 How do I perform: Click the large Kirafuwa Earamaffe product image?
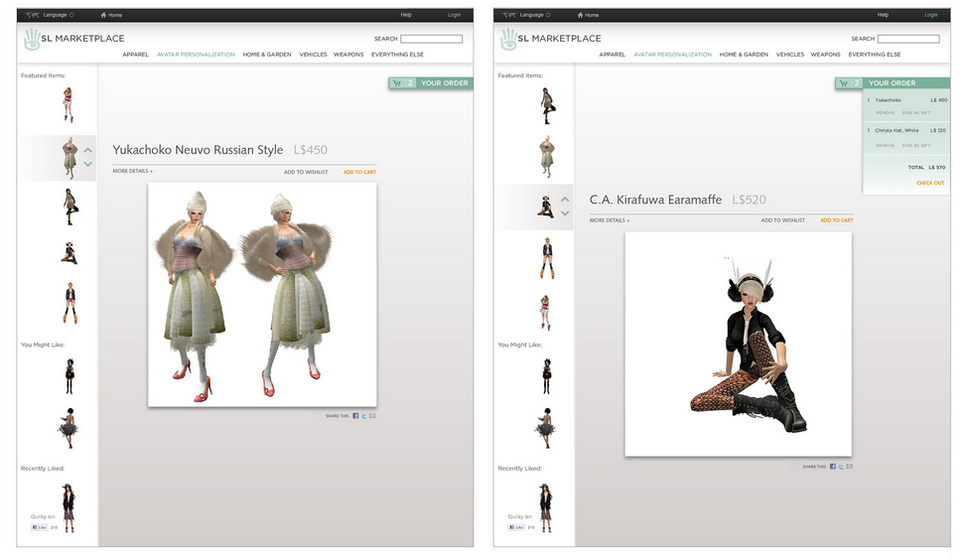pyautogui.click(x=739, y=345)
